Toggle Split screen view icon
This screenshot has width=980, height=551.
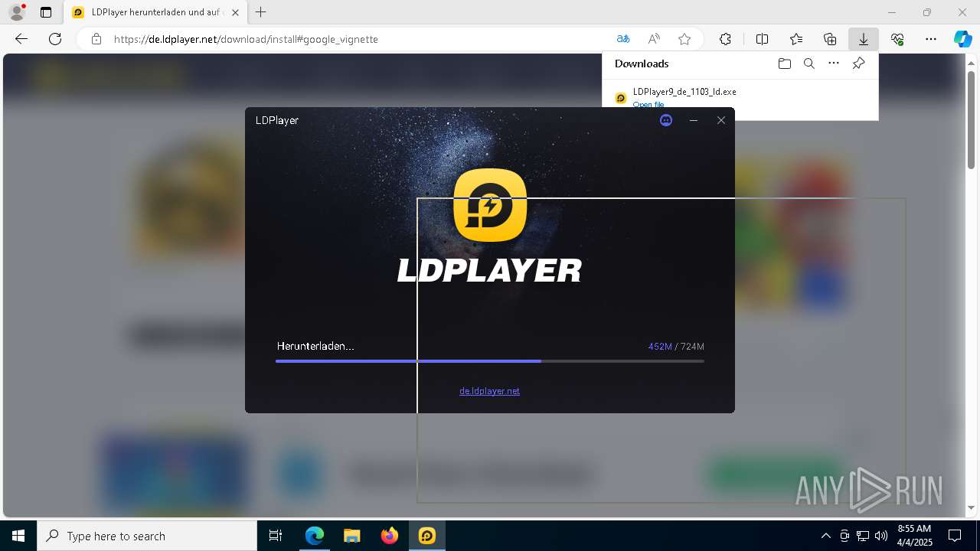pyautogui.click(x=762, y=39)
